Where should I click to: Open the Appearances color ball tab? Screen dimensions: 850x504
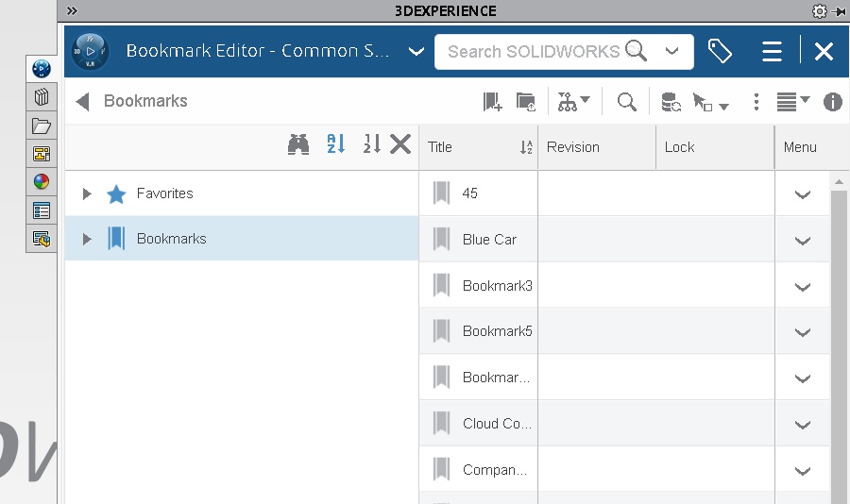[41, 182]
